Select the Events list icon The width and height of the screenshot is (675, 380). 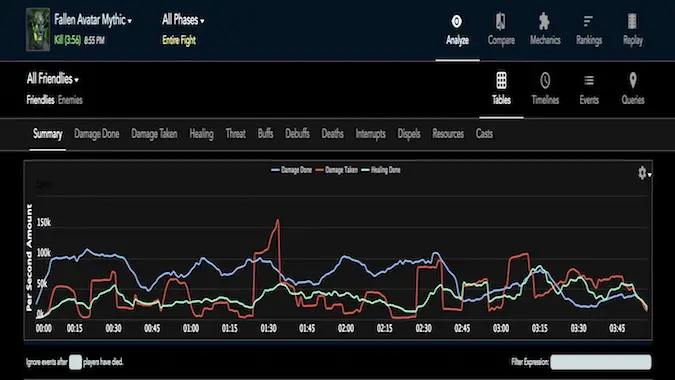[x=589, y=80]
